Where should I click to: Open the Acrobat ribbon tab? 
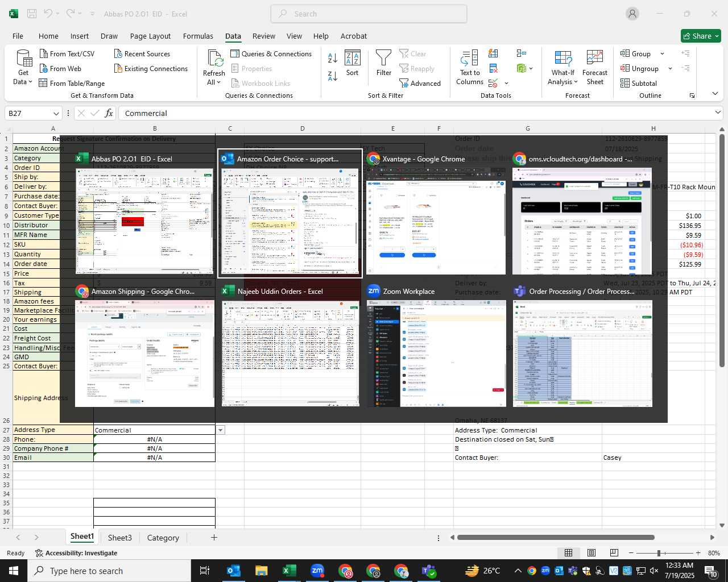[353, 36]
